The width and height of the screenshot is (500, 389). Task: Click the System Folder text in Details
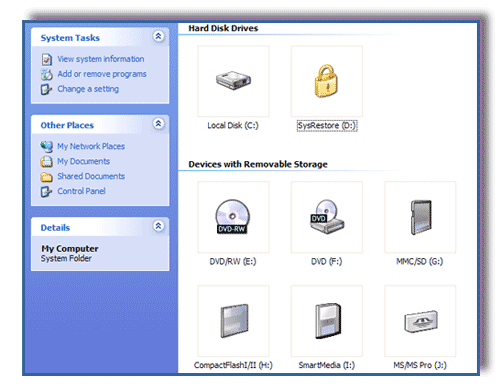[66, 258]
